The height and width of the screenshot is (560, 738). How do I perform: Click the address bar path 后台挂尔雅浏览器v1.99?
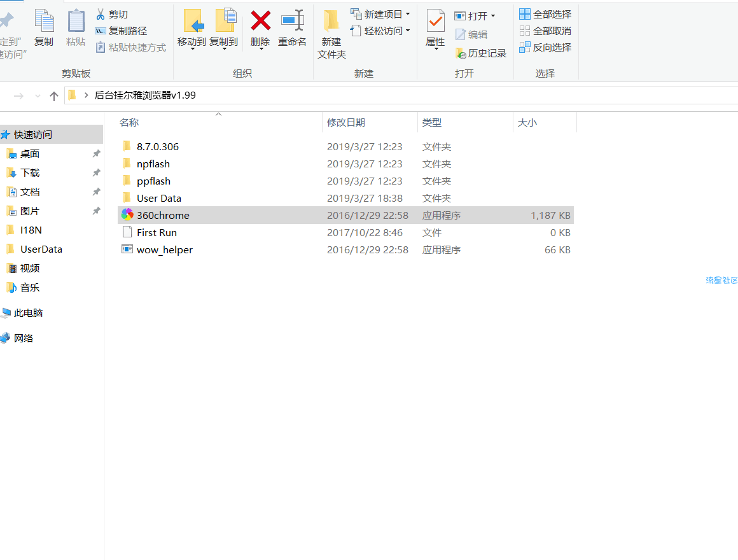pos(145,95)
